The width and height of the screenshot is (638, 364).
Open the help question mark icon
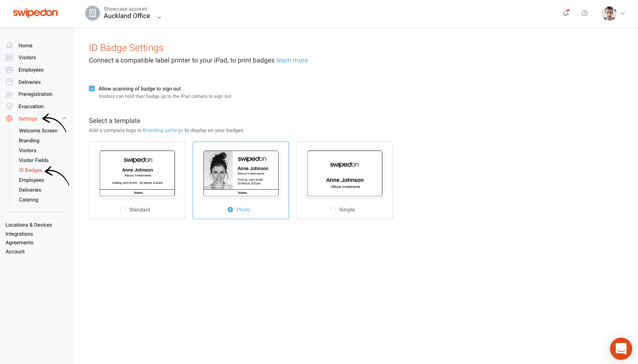[x=584, y=13]
